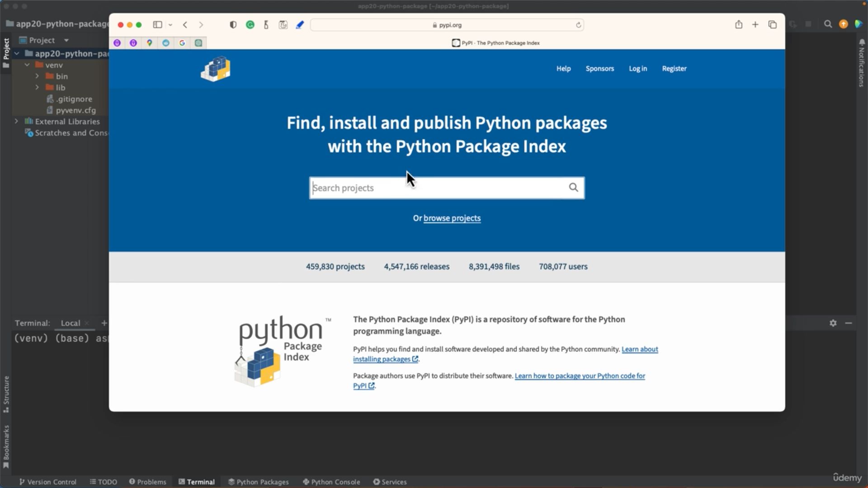This screenshot has width=868, height=488.
Task: Open terminal settings gear in PyCharm
Action: 833,323
